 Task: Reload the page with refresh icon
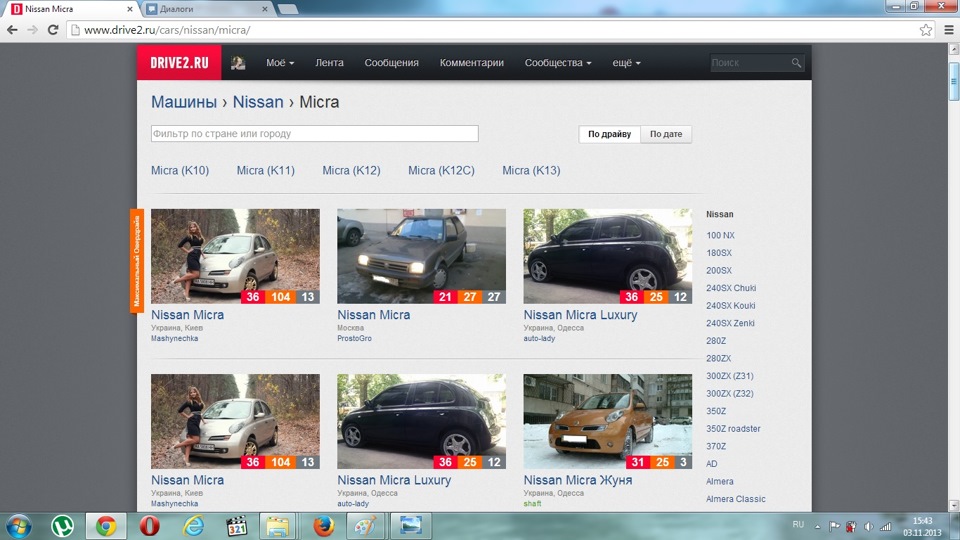point(53,29)
